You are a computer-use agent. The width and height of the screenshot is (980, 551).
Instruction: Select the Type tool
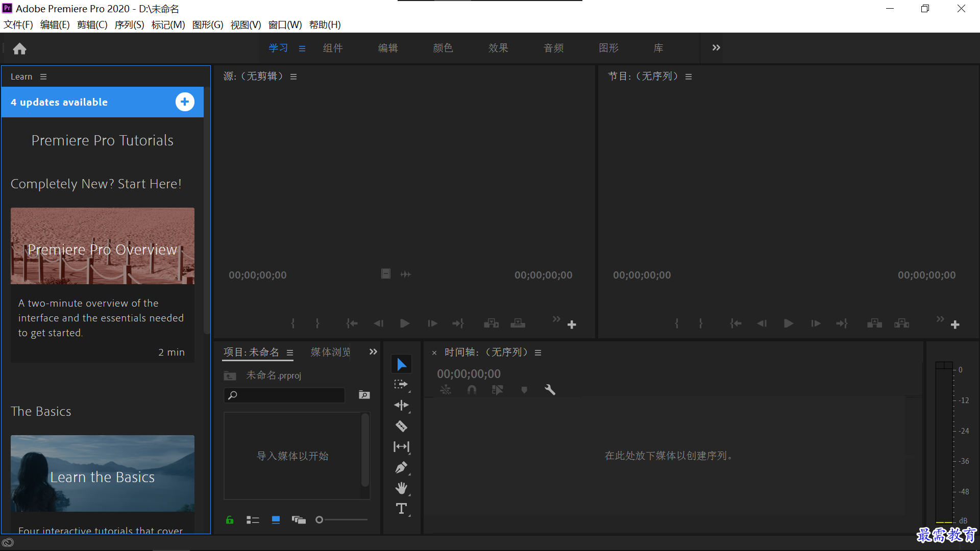[x=401, y=509]
